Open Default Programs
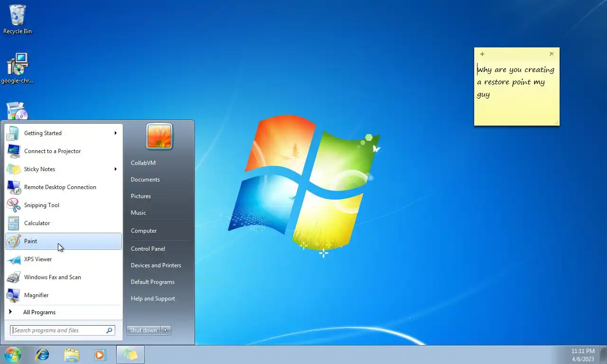Screen dimensions: 607x364 pyautogui.click(x=153, y=282)
